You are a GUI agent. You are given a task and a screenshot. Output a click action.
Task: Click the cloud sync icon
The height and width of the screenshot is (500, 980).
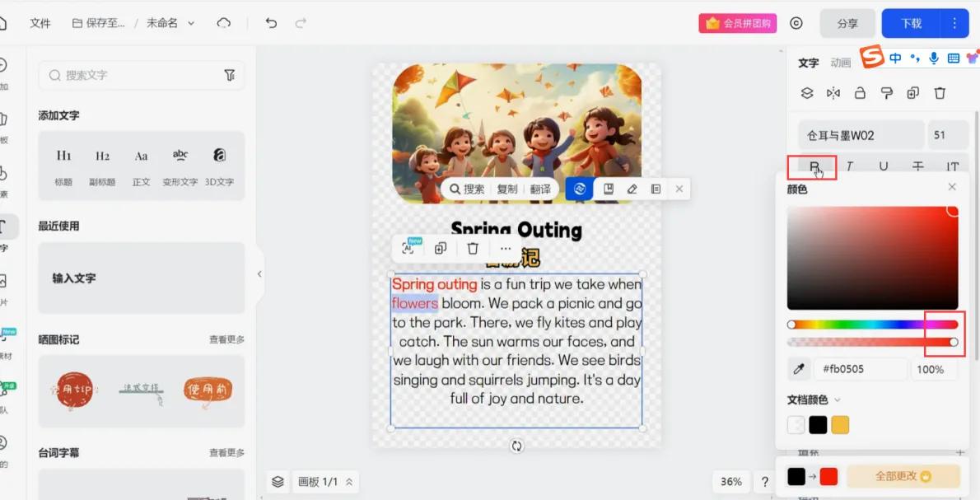coord(224,23)
